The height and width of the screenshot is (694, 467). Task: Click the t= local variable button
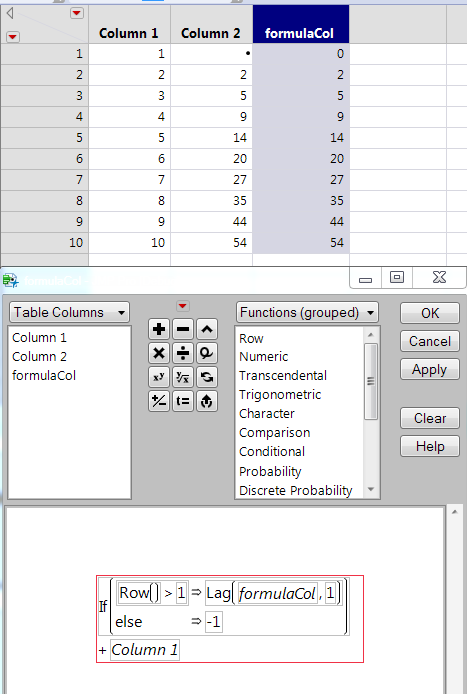tap(183, 401)
